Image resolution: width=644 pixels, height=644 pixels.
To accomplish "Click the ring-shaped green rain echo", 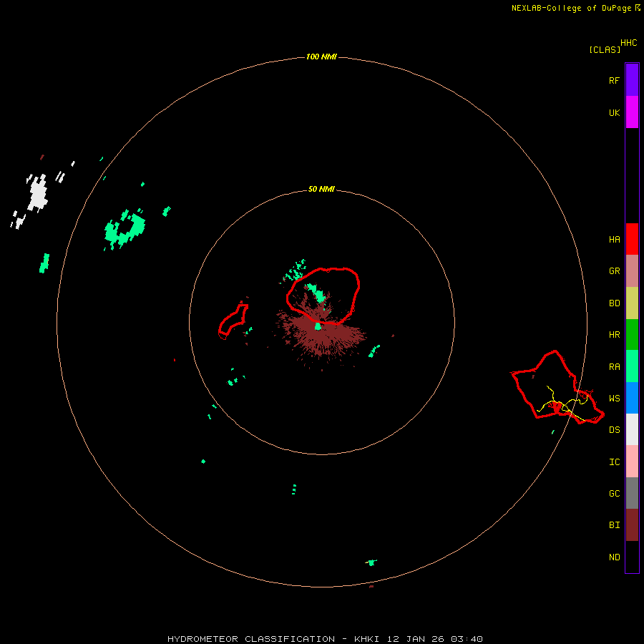I will pyautogui.click(x=124, y=228).
